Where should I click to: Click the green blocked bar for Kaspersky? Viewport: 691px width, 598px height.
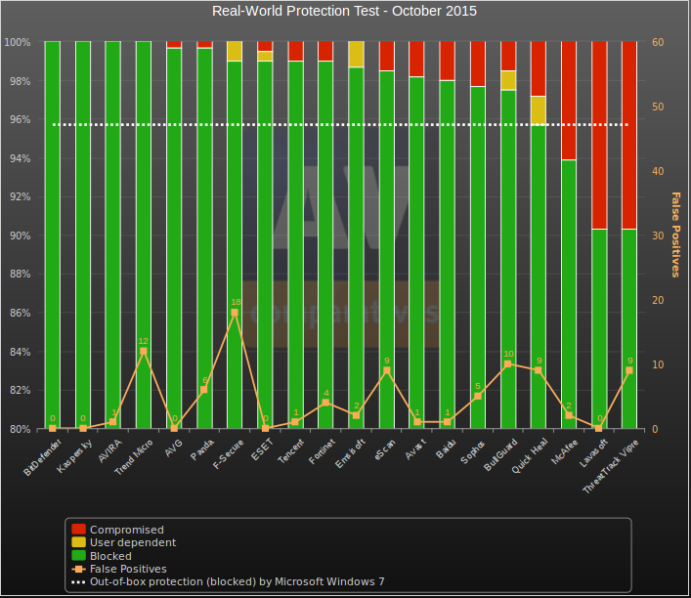(83, 235)
